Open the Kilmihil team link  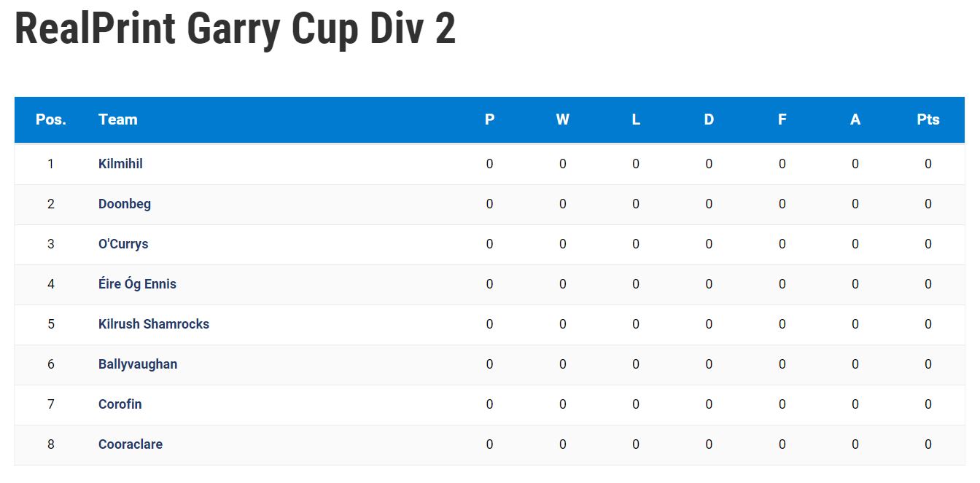pyautogui.click(x=120, y=164)
